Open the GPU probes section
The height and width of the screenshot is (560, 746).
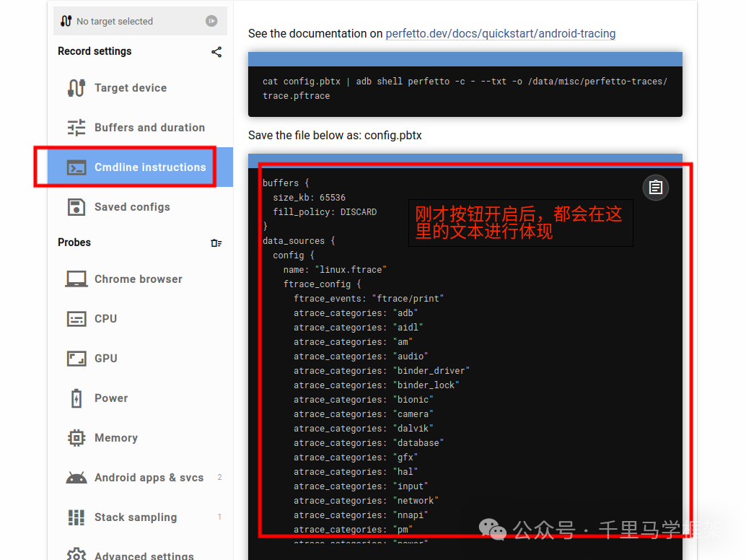(141, 358)
